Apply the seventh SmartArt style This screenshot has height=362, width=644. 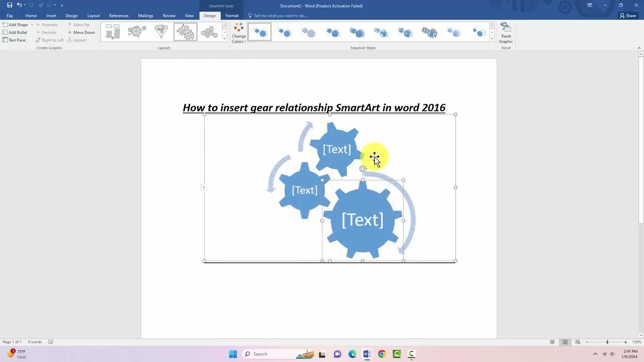(405, 32)
